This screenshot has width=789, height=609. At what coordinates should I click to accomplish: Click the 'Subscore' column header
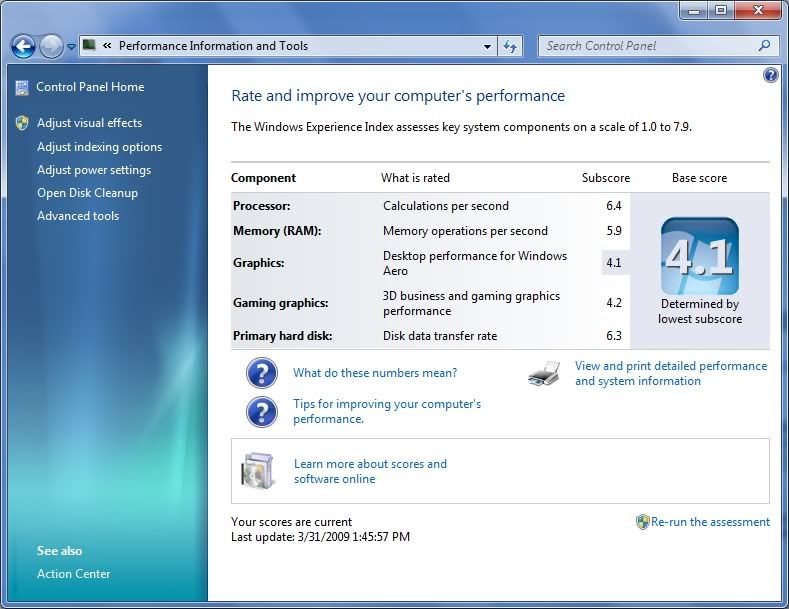click(x=606, y=178)
